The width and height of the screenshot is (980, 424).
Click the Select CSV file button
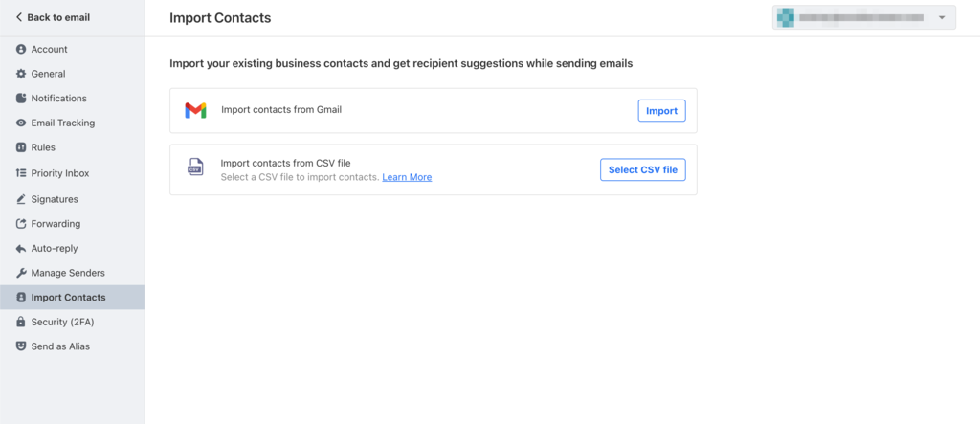[x=643, y=169]
